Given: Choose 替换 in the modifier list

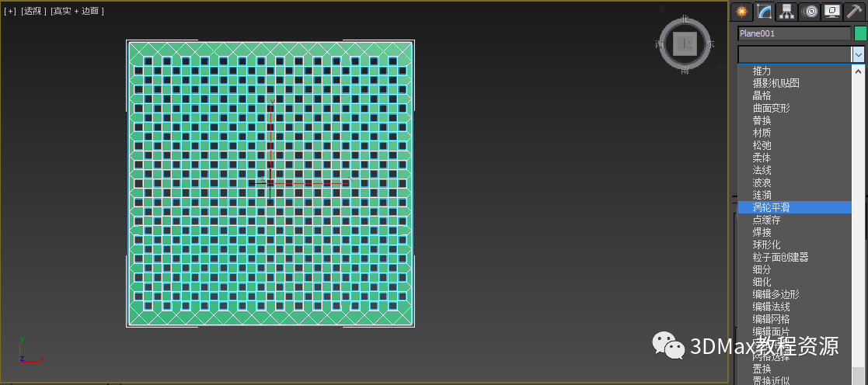Looking at the screenshot, I should pos(794,120).
